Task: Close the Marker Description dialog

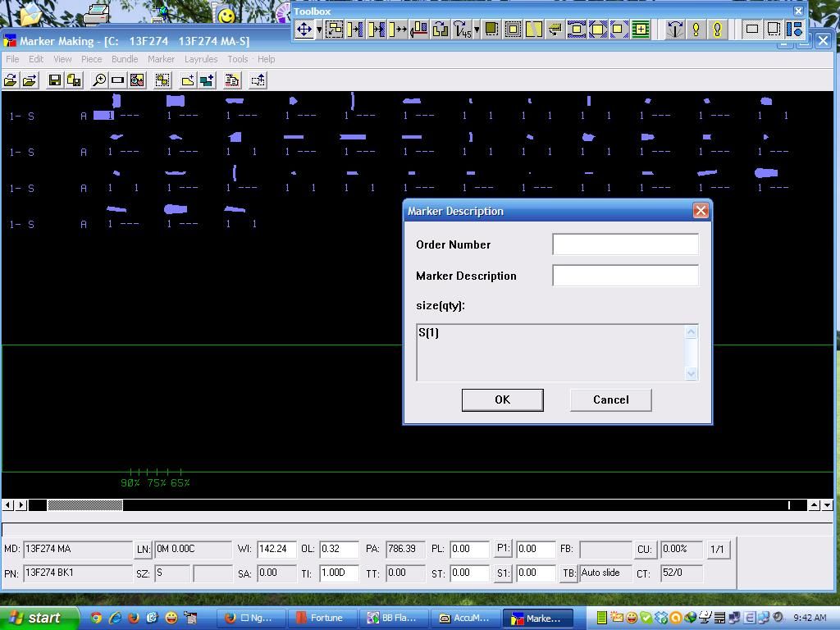Action: pos(701,211)
